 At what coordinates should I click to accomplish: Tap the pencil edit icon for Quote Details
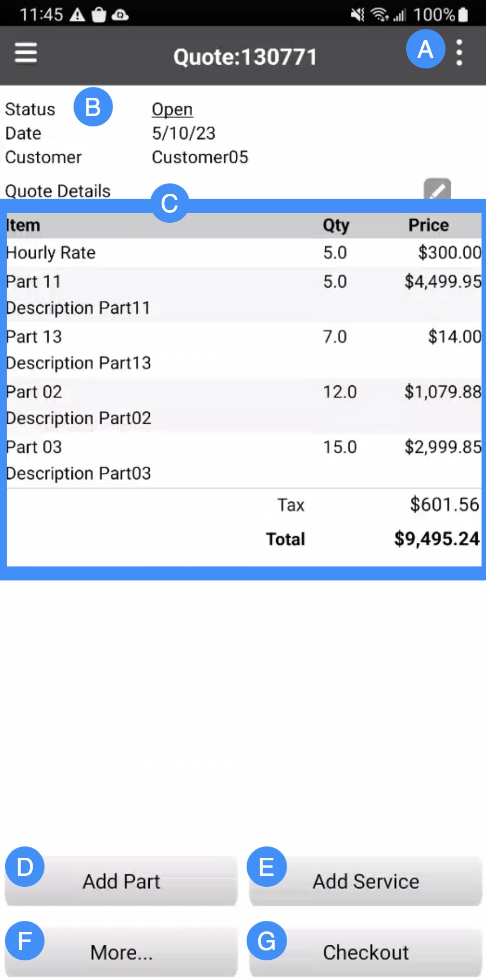(x=437, y=190)
